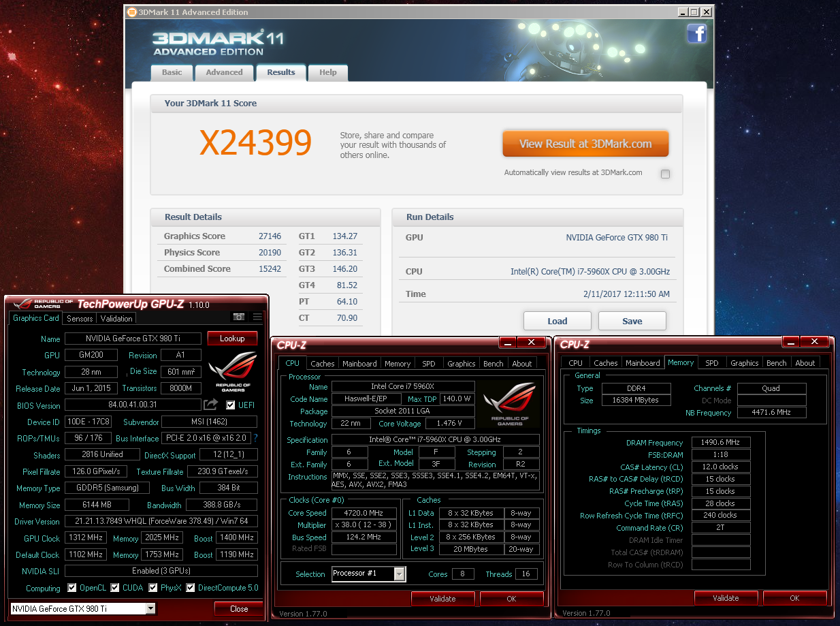840x626 pixels.
Task: Click the Core Speed value 4720.0 MHz
Action: point(364,513)
